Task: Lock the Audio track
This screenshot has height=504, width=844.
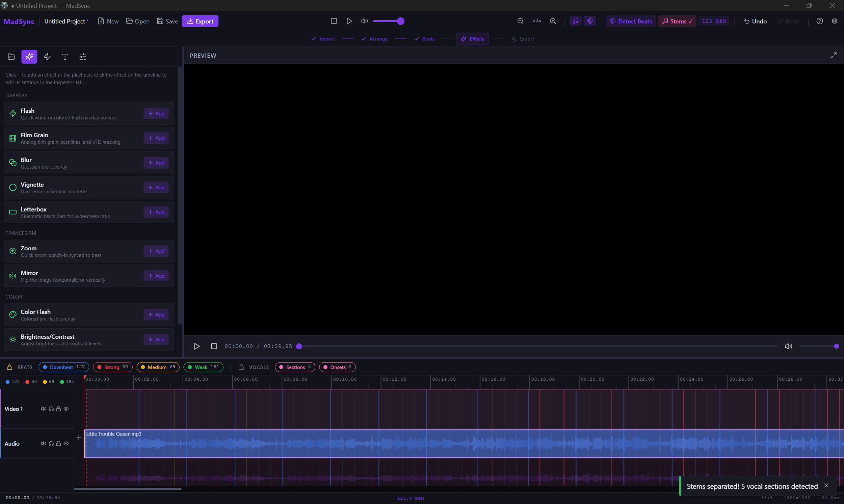Action: (x=58, y=443)
